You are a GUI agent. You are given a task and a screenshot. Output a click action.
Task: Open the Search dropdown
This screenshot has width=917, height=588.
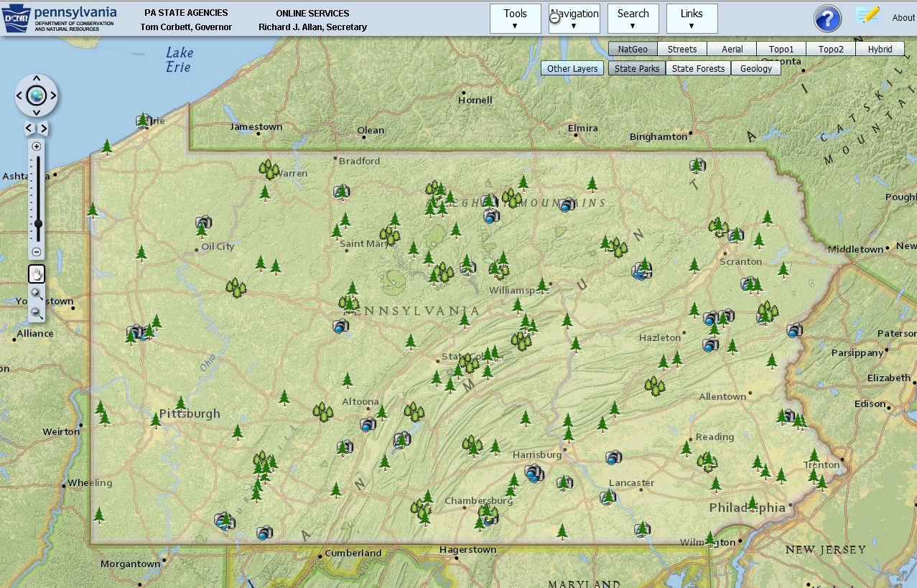(633, 18)
